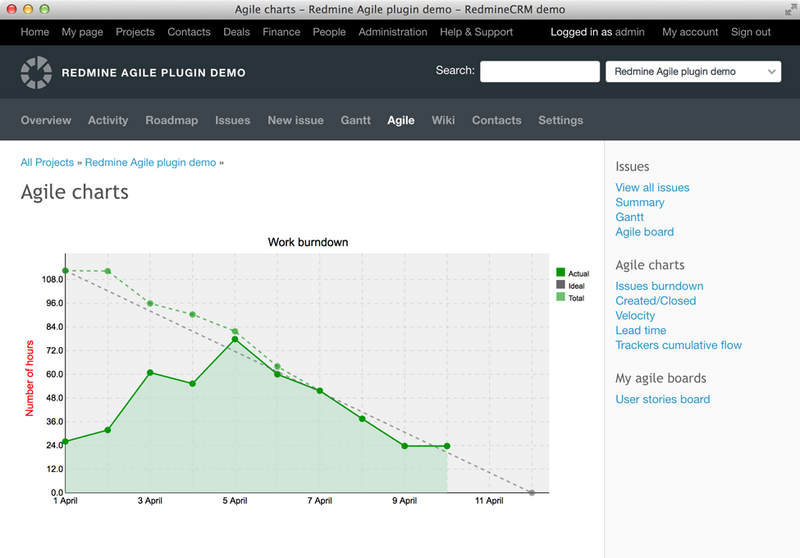Click the gray Ideal legend swatch
This screenshot has height=558, width=800.
[561, 285]
